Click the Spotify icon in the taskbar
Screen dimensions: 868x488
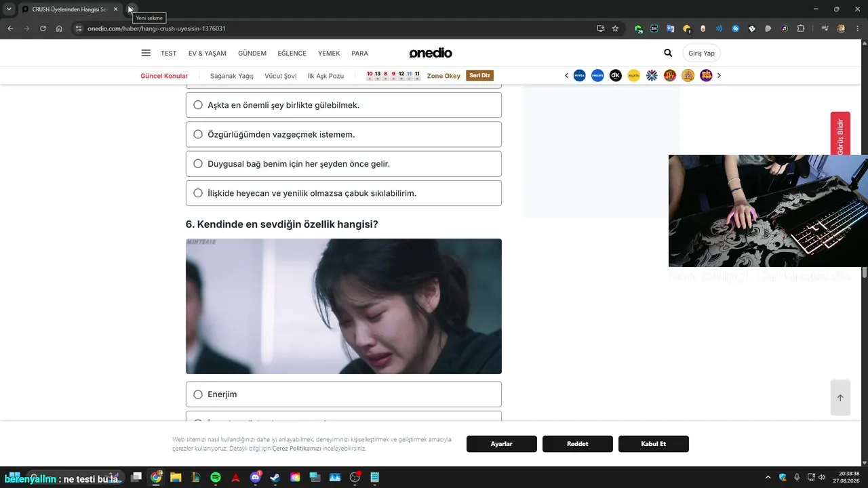(216, 477)
